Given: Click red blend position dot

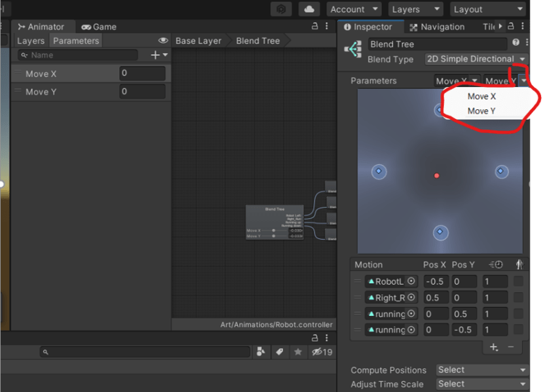Looking at the screenshot, I should (437, 176).
